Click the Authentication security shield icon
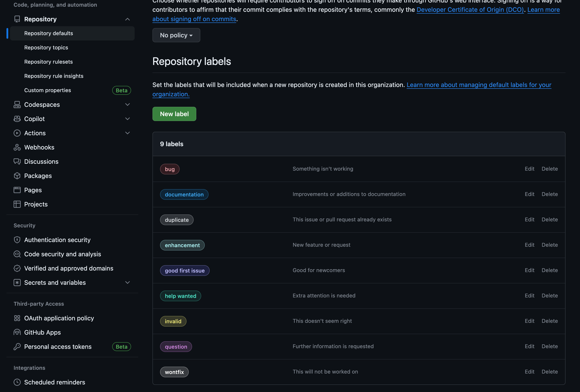 point(17,240)
